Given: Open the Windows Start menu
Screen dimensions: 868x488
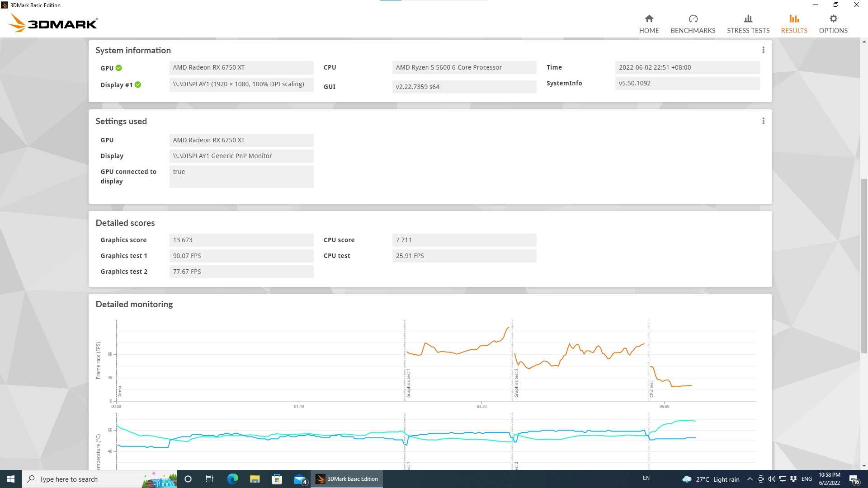Looking at the screenshot, I should click(x=11, y=479).
